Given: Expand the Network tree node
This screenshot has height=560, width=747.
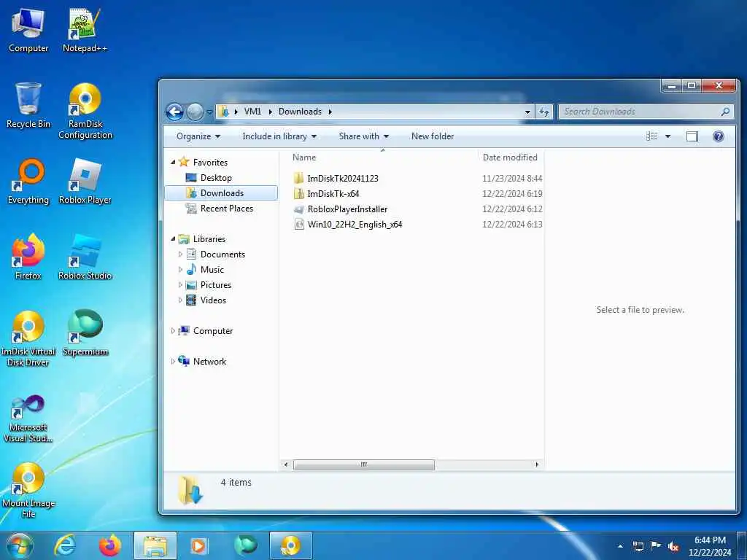Looking at the screenshot, I should coord(173,362).
